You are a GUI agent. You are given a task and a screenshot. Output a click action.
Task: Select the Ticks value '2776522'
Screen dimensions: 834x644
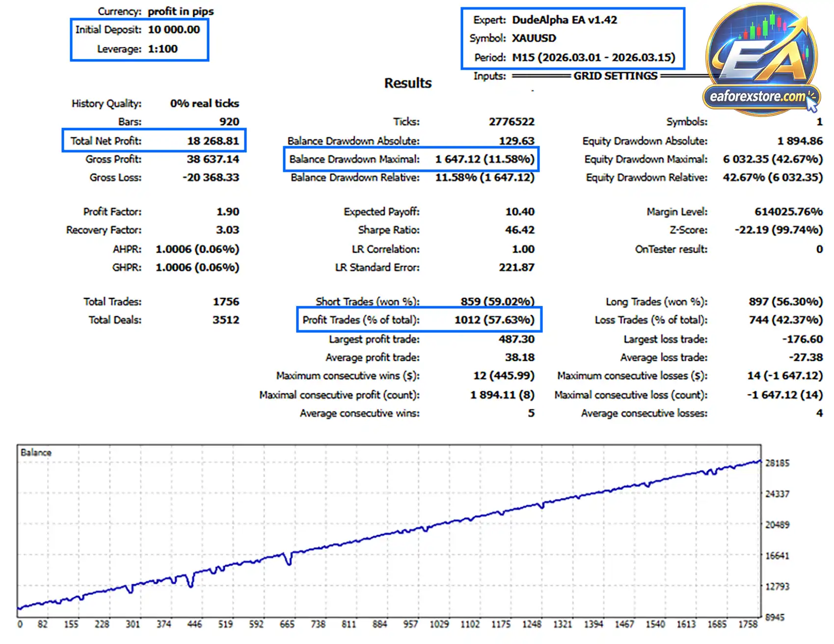511,122
